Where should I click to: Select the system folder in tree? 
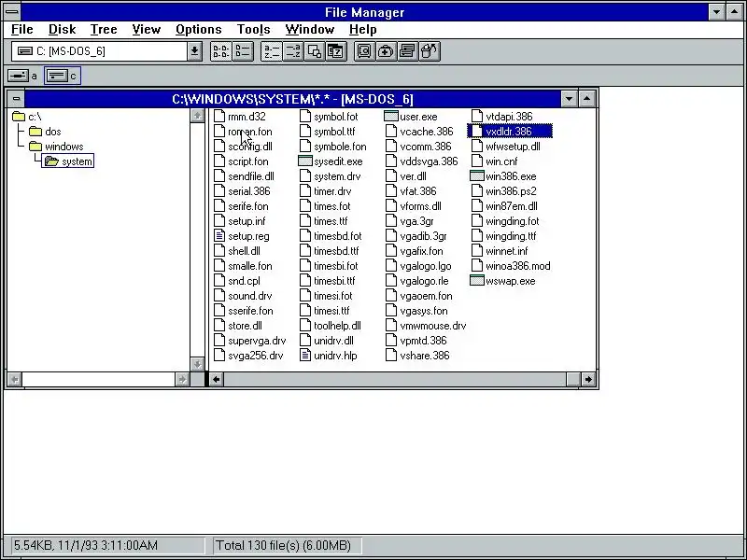coord(67,161)
